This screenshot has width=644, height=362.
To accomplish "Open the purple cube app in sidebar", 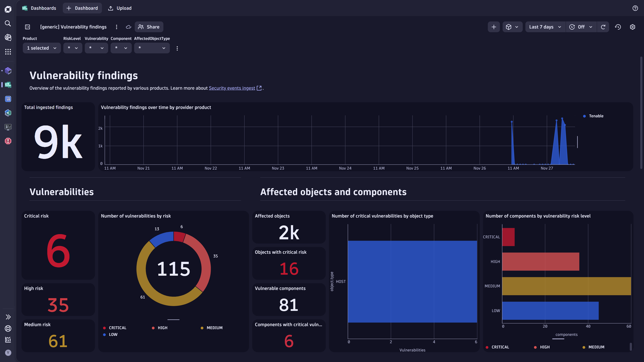I will coord(8,71).
